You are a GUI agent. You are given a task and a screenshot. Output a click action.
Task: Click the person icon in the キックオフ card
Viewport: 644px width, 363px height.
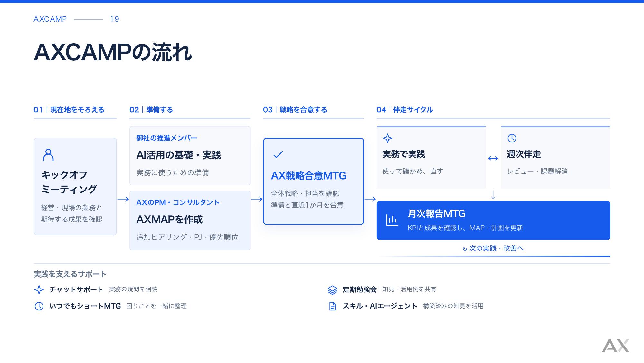[48, 155]
